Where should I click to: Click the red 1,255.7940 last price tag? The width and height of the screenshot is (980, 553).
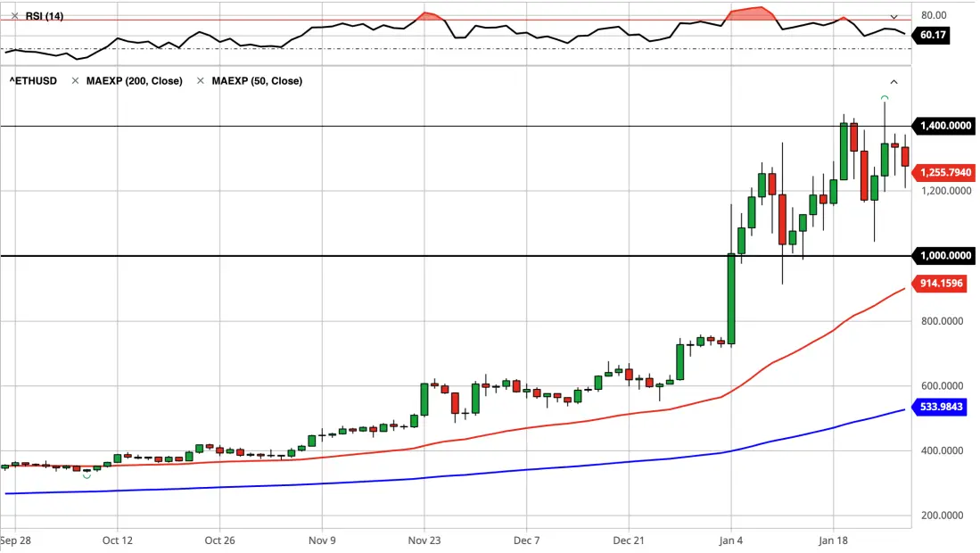click(945, 172)
